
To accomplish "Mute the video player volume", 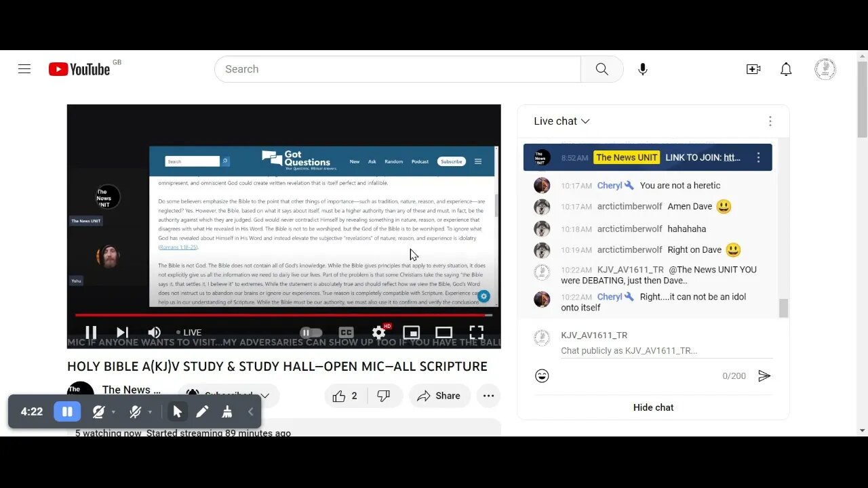I will click(x=154, y=332).
